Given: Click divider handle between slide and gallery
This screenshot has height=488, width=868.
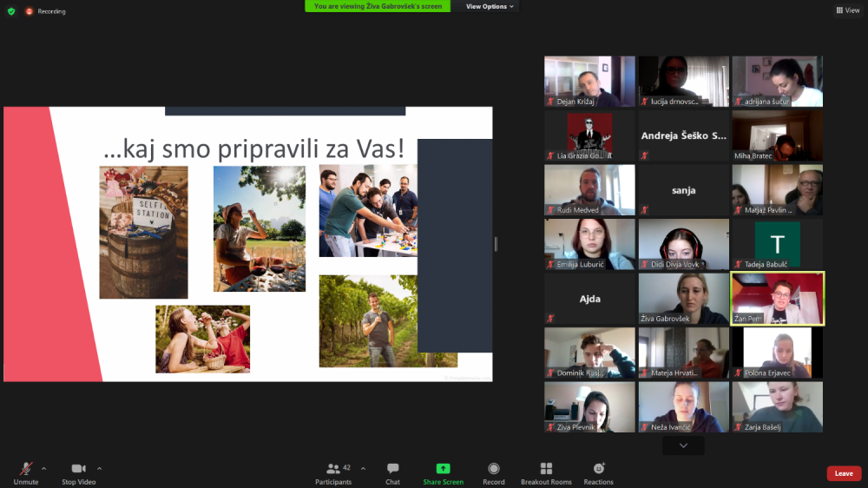Looking at the screenshot, I should pos(496,244).
